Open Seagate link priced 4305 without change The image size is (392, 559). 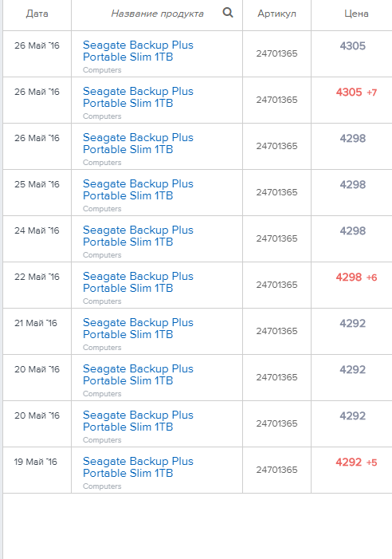[x=138, y=50]
